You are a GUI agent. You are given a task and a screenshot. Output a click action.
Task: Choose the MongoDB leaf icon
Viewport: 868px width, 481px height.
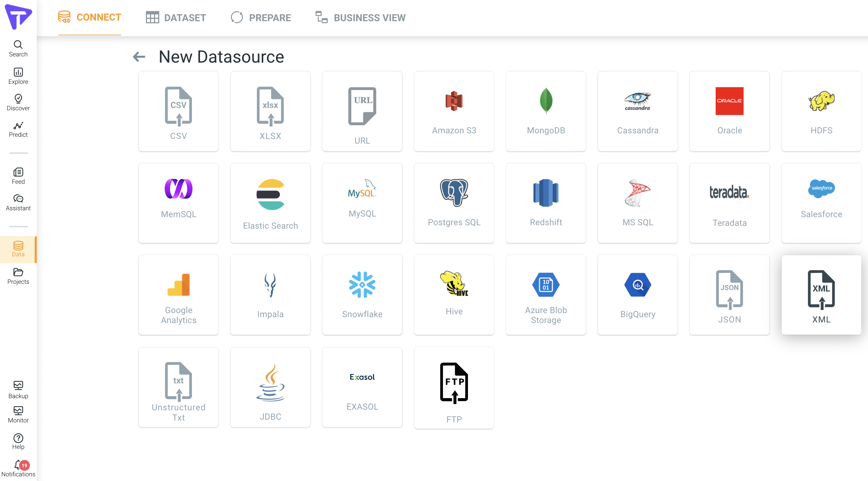[x=546, y=101]
